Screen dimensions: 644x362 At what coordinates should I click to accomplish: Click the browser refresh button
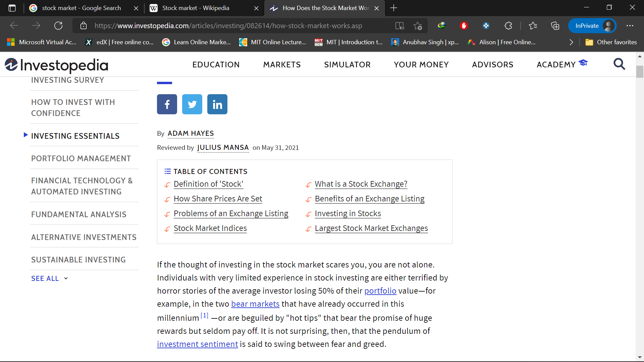[x=58, y=26]
